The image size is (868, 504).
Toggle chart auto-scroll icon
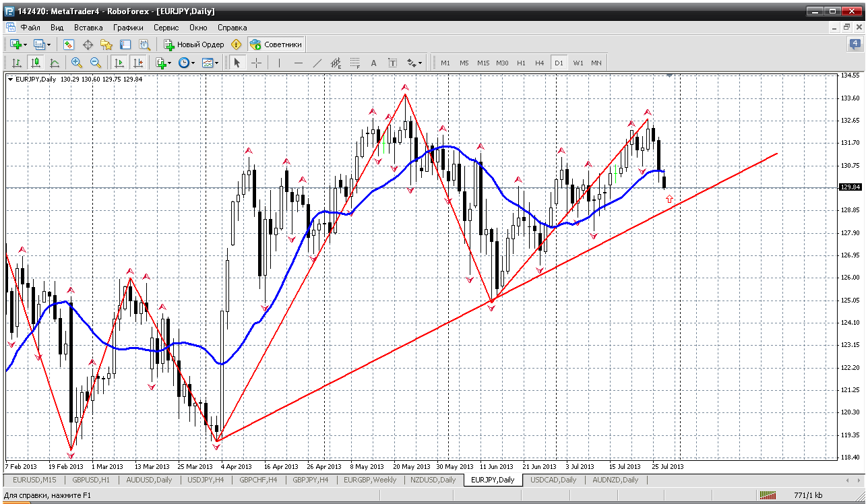tap(119, 63)
